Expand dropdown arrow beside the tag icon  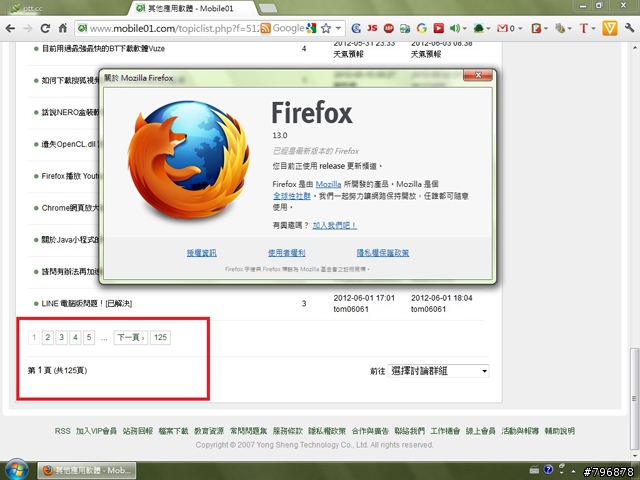pos(570,29)
